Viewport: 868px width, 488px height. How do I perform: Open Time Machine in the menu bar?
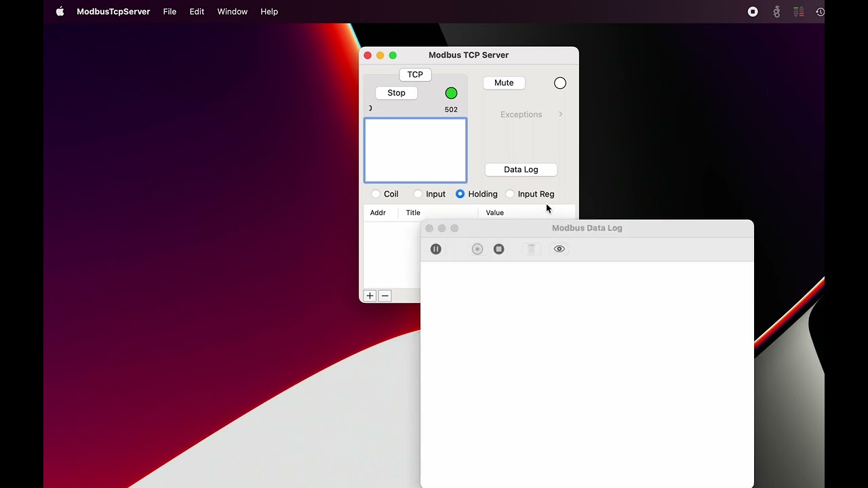(x=820, y=12)
